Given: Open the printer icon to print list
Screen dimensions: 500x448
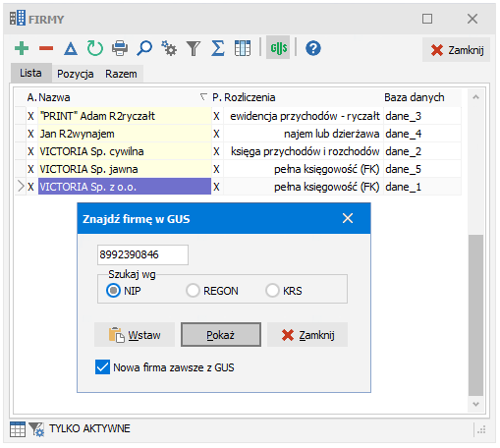Looking at the screenshot, I should point(120,48).
